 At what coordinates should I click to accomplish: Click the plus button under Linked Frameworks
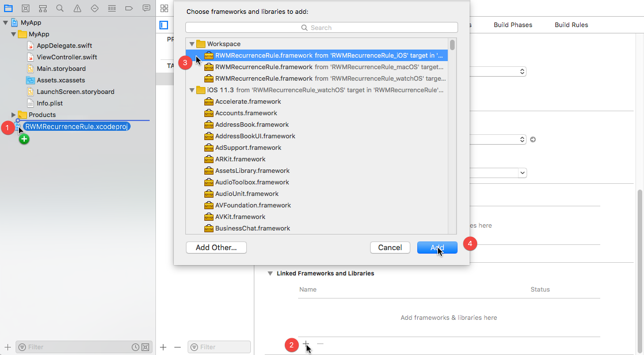tap(306, 343)
